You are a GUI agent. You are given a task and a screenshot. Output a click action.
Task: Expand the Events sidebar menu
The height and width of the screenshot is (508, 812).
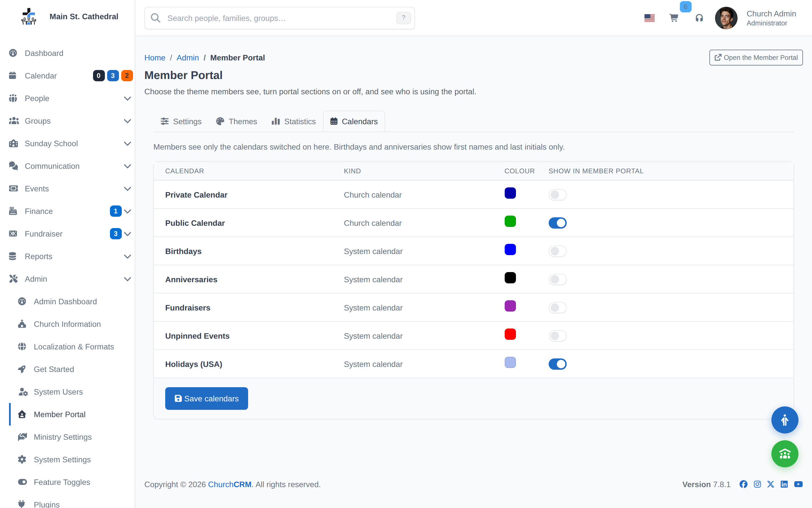(x=127, y=189)
